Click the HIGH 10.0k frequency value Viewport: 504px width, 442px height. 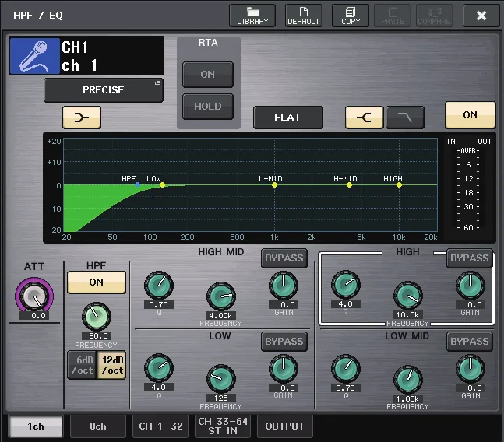pyautogui.click(x=408, y=315)
